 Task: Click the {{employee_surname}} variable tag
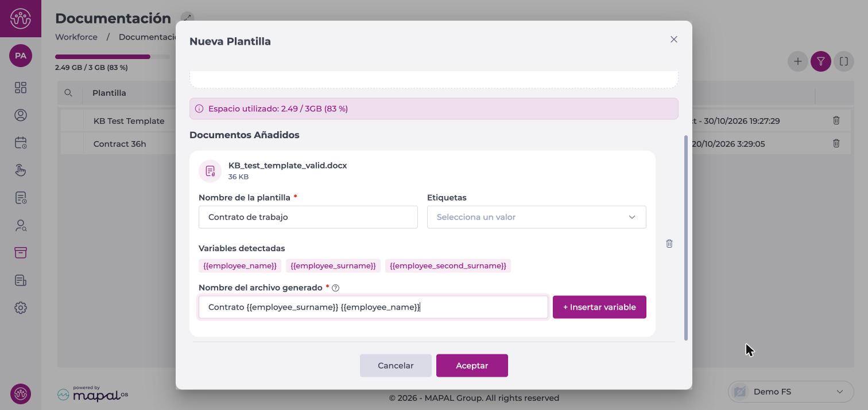(x=333, y=266)
